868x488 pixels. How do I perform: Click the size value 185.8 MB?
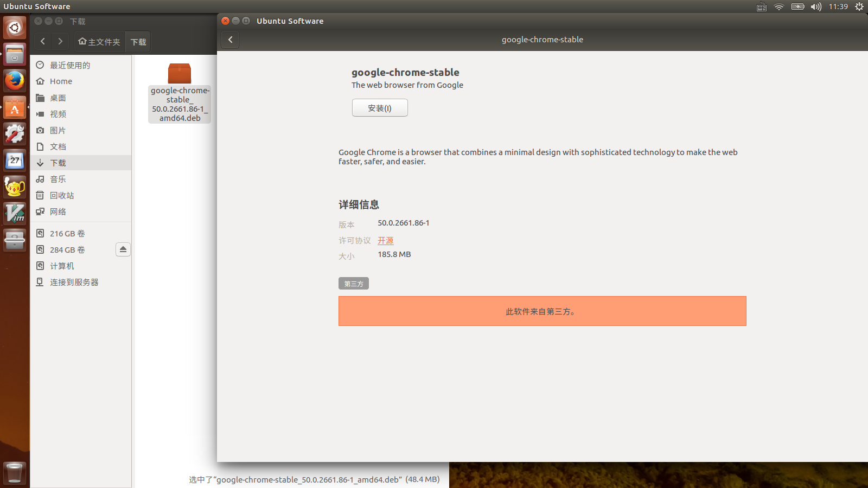click(394, 254)
